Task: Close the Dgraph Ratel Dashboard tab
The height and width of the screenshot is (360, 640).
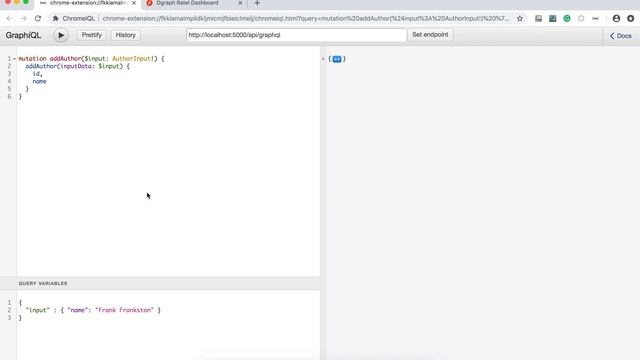Action: 240,3
